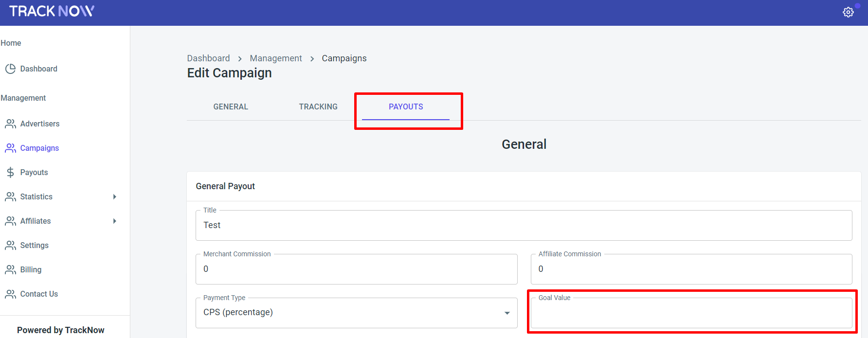Go to Dashboard breadcrumb link

point(208,58)
